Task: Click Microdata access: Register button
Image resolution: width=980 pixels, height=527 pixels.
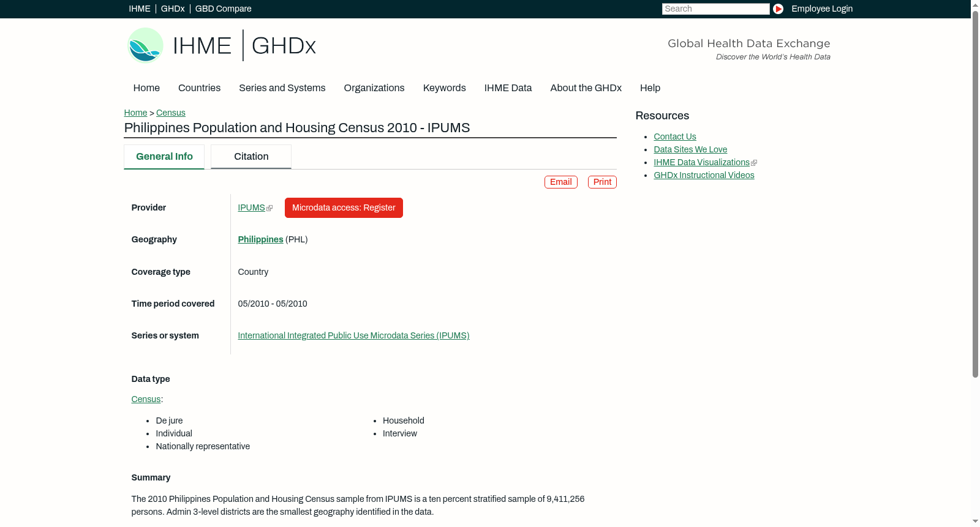Action: 344,208
